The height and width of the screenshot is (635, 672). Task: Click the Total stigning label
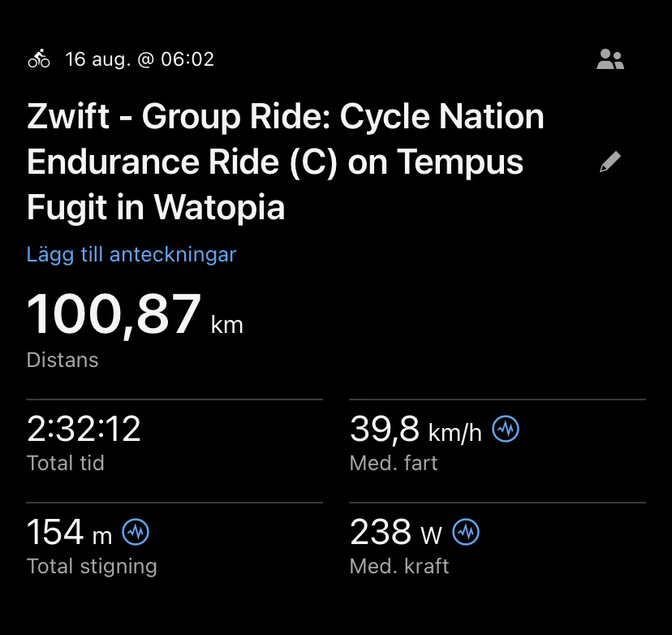(x=92, y=567)
